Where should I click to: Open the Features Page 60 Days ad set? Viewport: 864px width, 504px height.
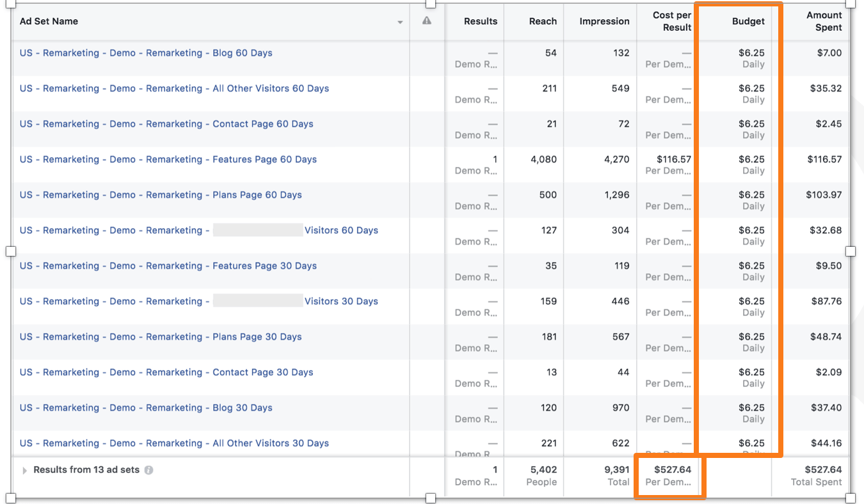click(168, 159)
